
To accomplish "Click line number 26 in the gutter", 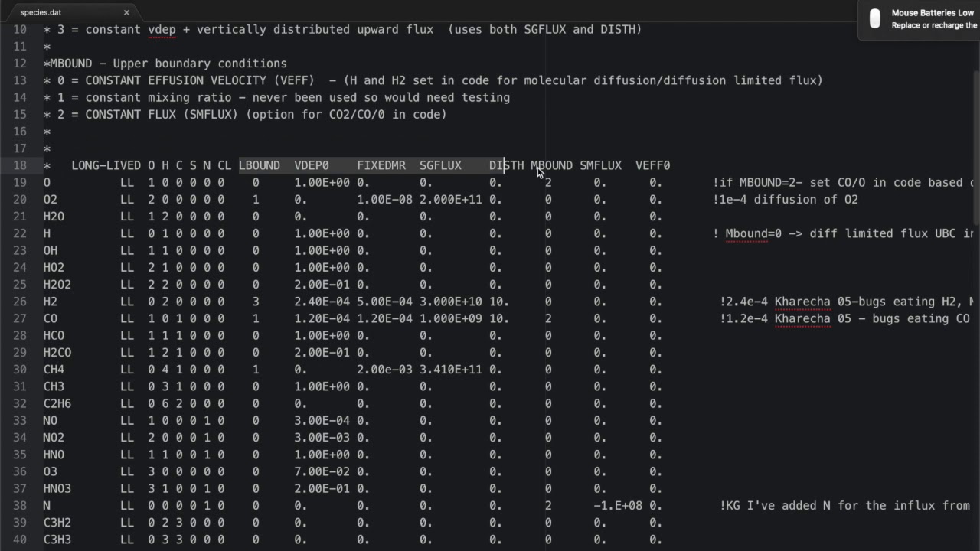I will pyautogui.click(x=20, y=302).
